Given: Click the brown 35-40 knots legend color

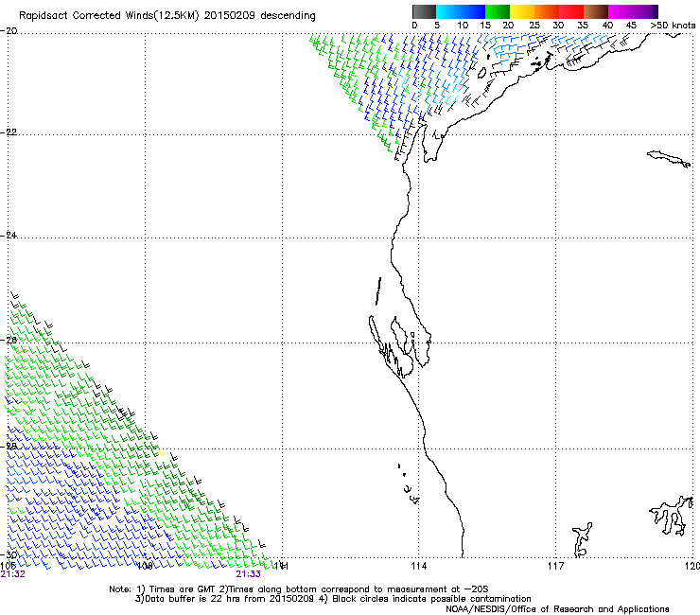Looking at the screenshot, I should pos(596,11).
